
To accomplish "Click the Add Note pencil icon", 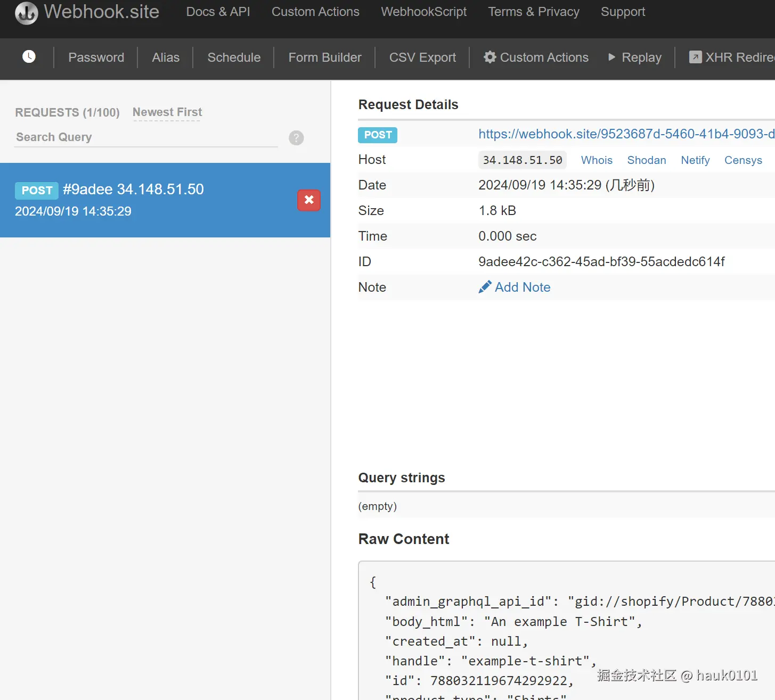I will [x=485, y=287].
